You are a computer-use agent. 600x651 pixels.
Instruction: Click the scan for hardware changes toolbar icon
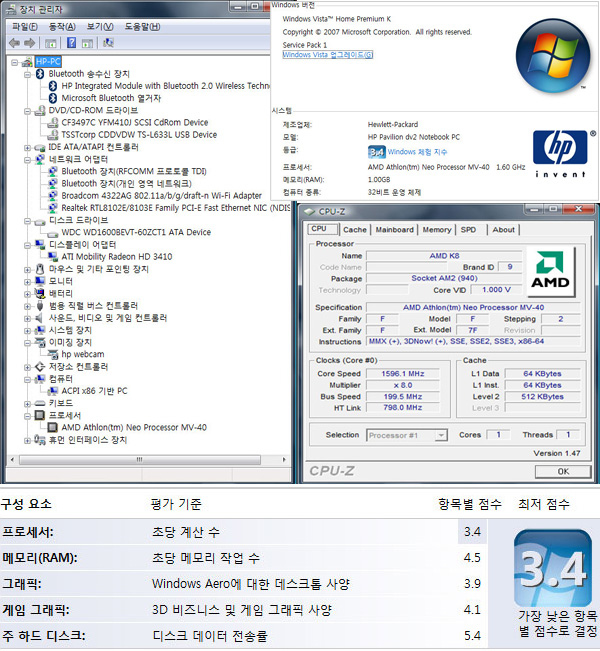(x=108, y=43)
